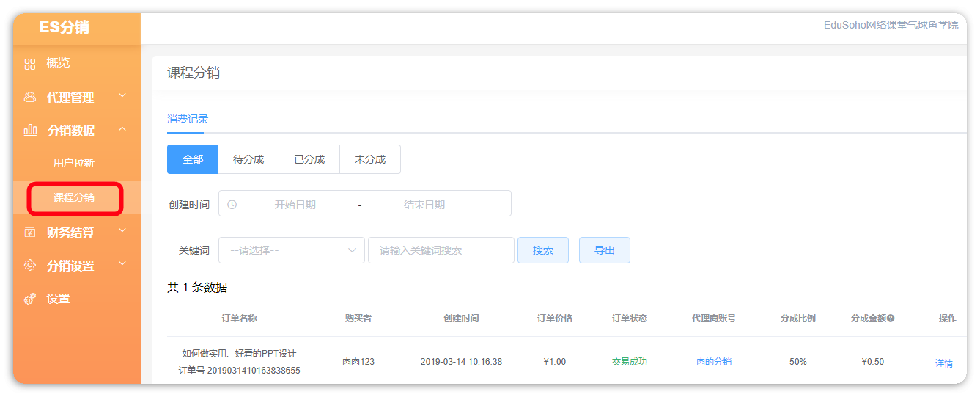Select the 全部 filter button

[193, 159]
